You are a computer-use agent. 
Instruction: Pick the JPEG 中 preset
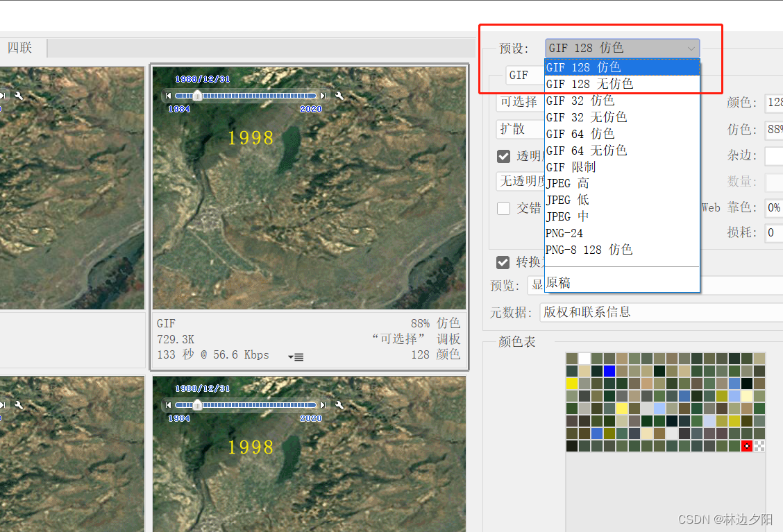(622, 216)
